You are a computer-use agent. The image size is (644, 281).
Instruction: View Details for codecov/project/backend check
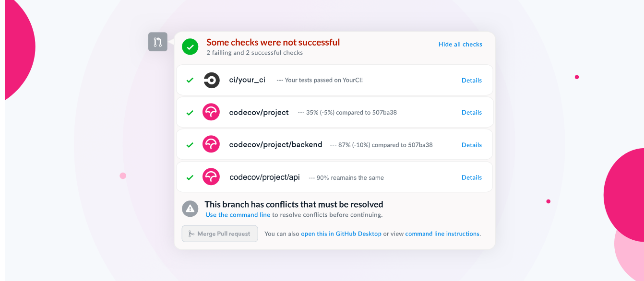point(472,145)
